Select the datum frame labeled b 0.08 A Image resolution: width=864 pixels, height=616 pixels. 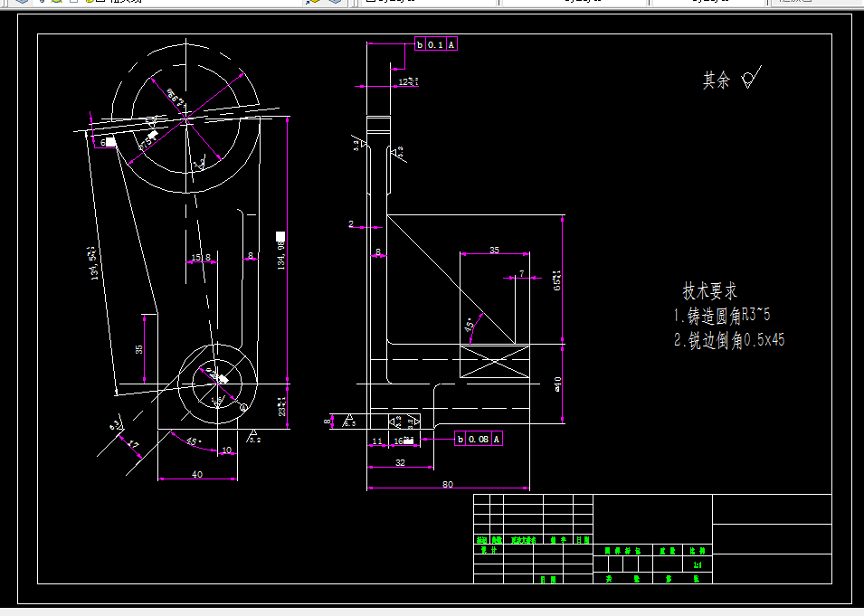479,438
